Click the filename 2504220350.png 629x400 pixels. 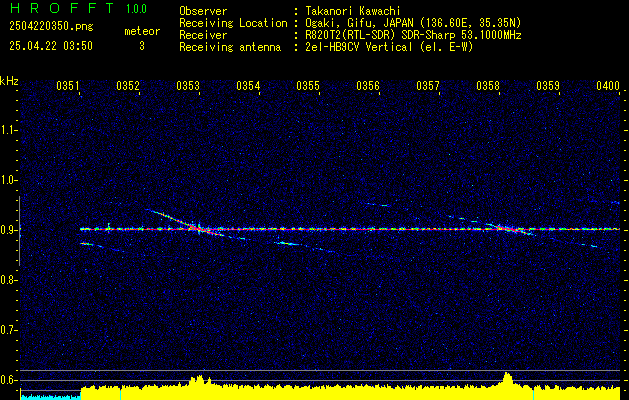pos(51,27)
